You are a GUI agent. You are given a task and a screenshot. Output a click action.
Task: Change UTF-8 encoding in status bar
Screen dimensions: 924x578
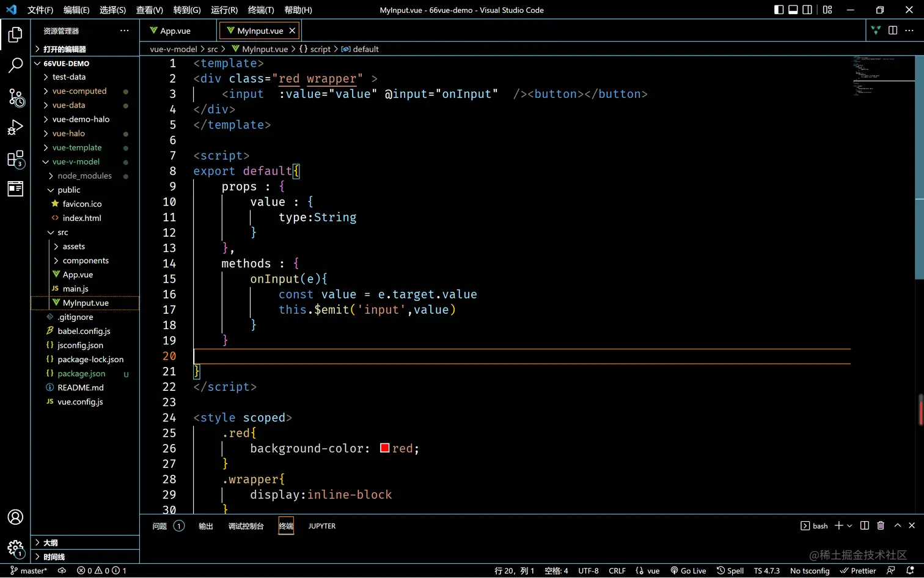[588, 571]
